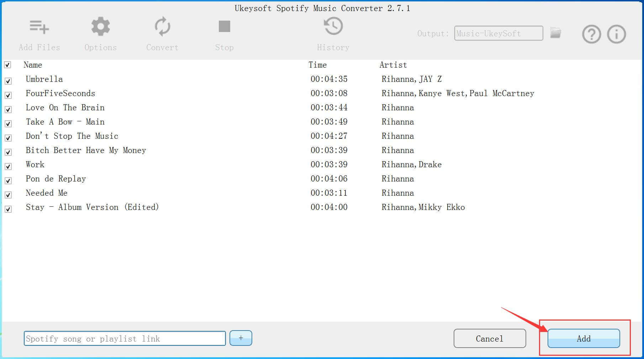Click artist Rihanna, Kanye West, Paul McCartney
Image resolution: width=644 pixels, height=359 pixels.
coord(458,93)
